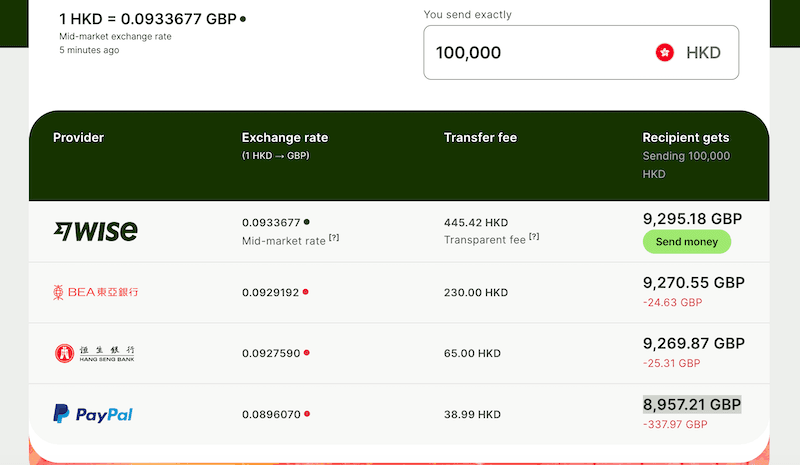Viewport: 800px width, 465px height.
Task: Click the 9,270.55 GBP amount
Action: pyautogui.click(x=694, y=283)
